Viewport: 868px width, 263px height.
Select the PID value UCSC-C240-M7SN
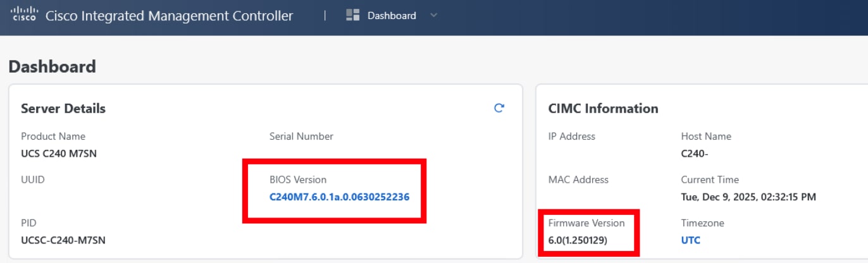[x=65, y=240]
